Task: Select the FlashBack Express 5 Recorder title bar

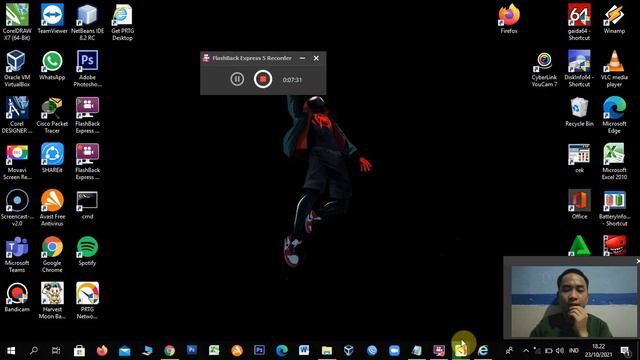Action: (x=263, y=58)
